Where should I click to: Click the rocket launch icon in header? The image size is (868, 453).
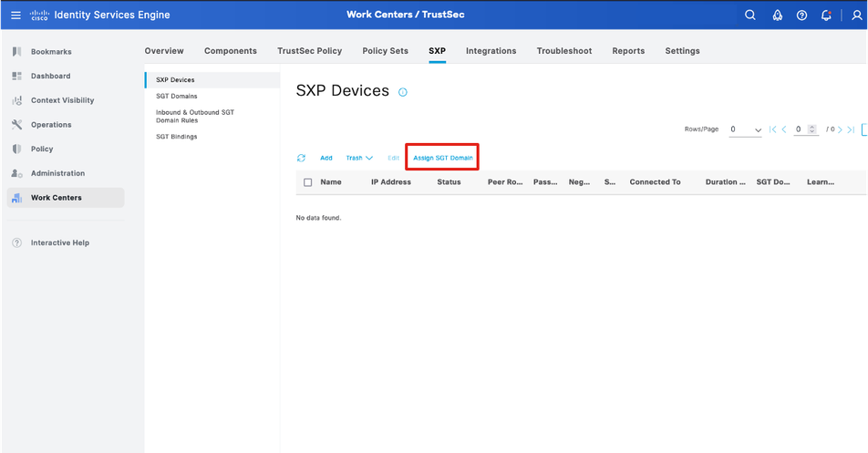[777, 15]
